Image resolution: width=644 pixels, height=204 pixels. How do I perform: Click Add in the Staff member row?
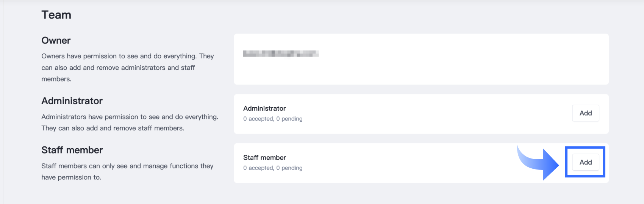coord(585,162)
